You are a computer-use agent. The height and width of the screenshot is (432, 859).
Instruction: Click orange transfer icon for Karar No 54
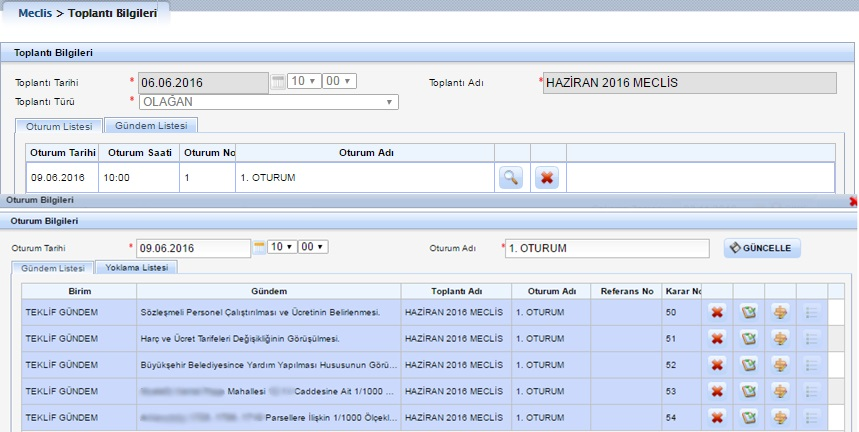tap(780, 417)
